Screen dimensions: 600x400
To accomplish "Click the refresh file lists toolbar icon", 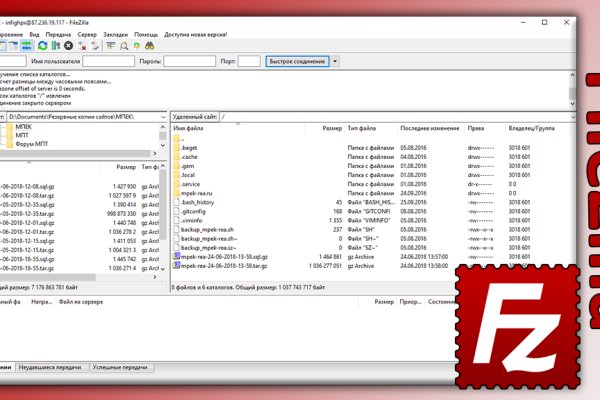I will 43,46.
